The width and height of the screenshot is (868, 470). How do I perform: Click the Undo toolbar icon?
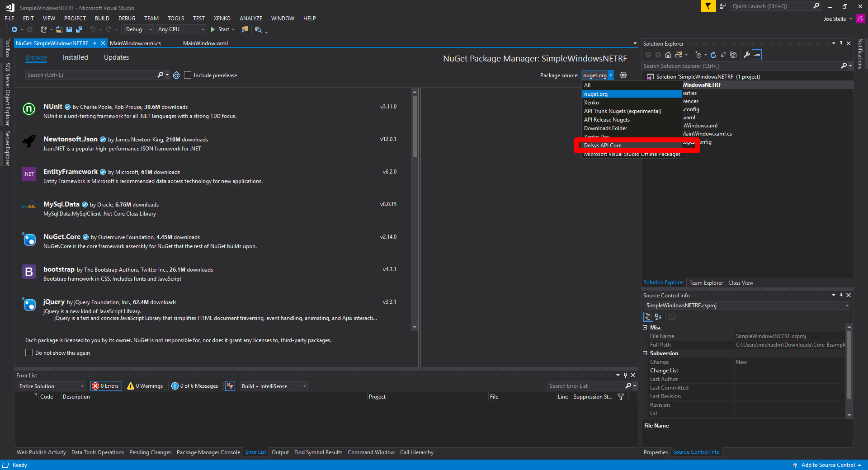coord(93,29)
